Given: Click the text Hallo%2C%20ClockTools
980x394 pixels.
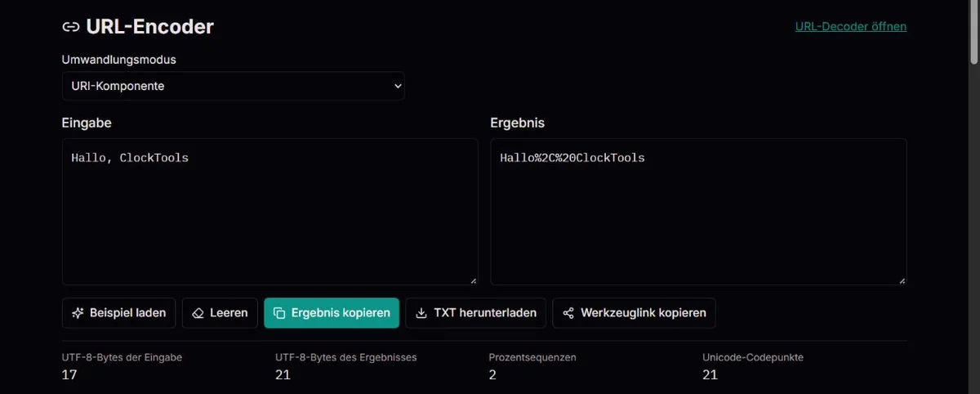Looking at the screenshot, I should pos(572,158).
